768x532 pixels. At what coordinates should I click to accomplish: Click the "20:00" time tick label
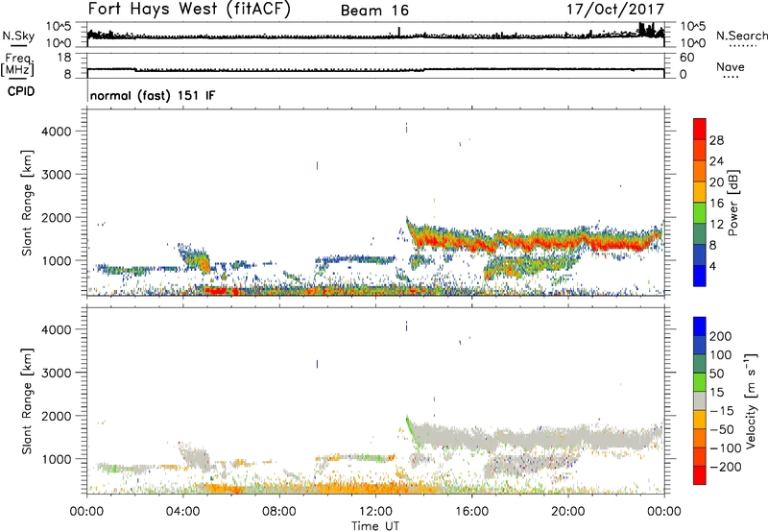coord(568,512)
